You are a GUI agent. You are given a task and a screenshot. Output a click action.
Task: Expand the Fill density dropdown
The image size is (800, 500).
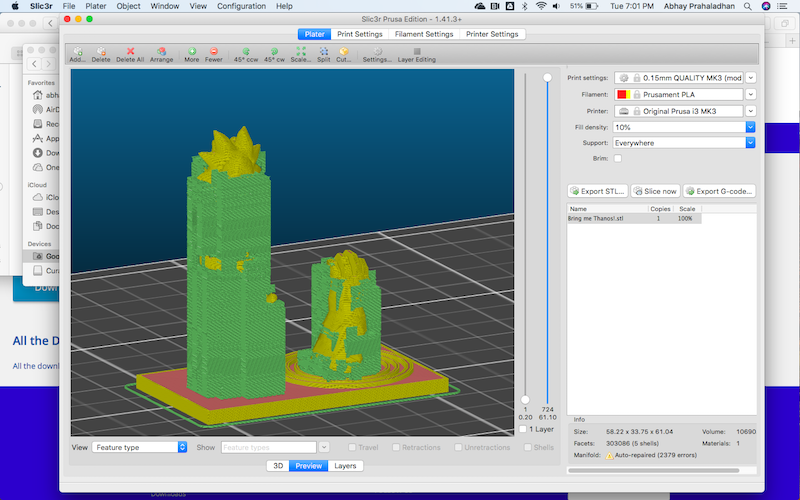750,127
